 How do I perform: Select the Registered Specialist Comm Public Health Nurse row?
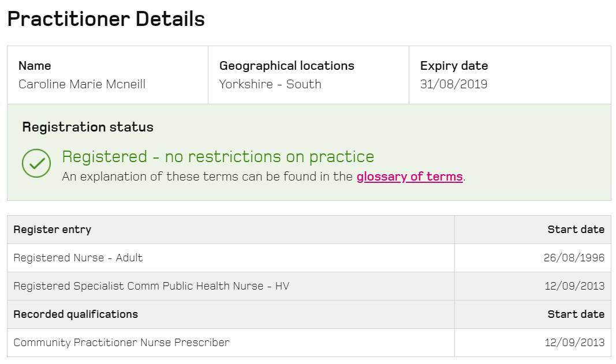tap(151, 286)
